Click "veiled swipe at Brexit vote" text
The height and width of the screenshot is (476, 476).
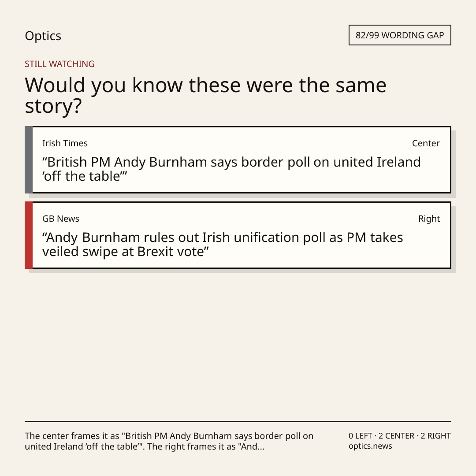(124, 252)
